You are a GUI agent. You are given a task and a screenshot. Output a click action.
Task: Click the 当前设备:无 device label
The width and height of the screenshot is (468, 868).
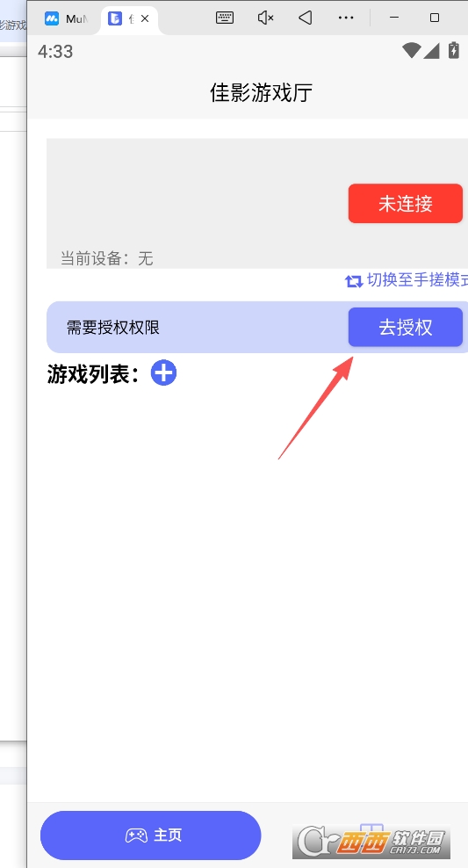click(107, 258)
